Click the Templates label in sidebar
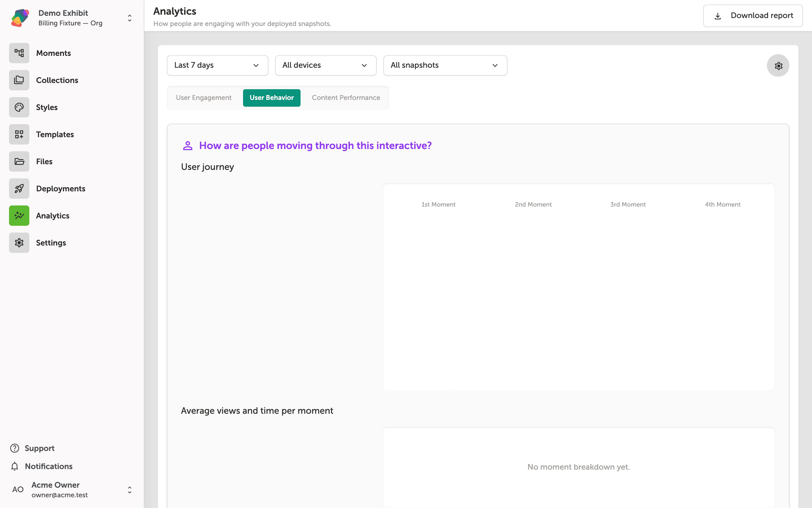Screen dimensions: 812x508 tap(55, 134)
